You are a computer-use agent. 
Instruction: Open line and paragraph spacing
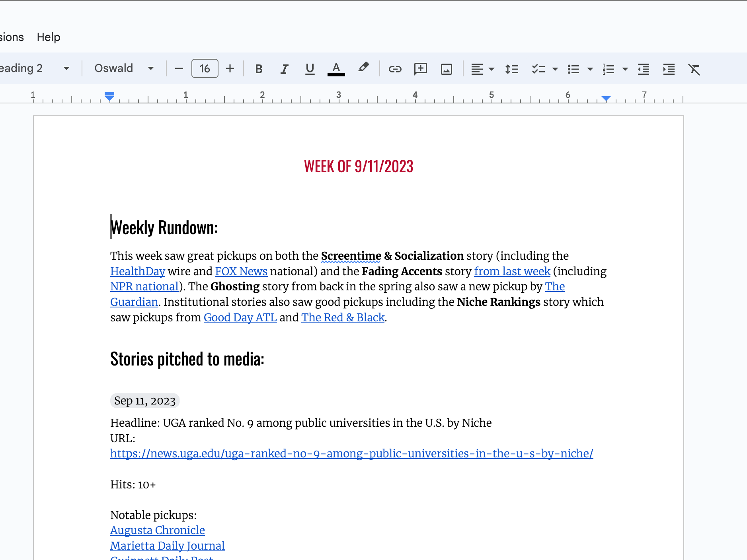coord(512,69)
